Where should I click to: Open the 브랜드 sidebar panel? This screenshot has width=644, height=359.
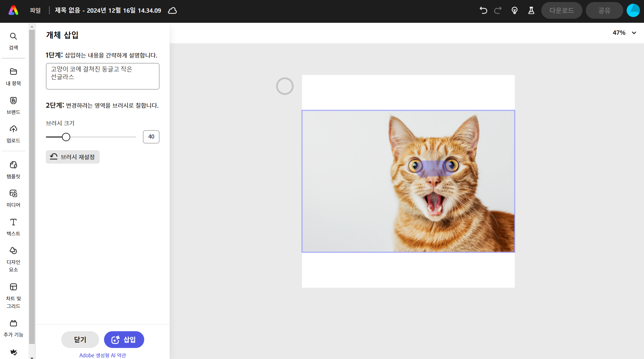coord(13,105)
